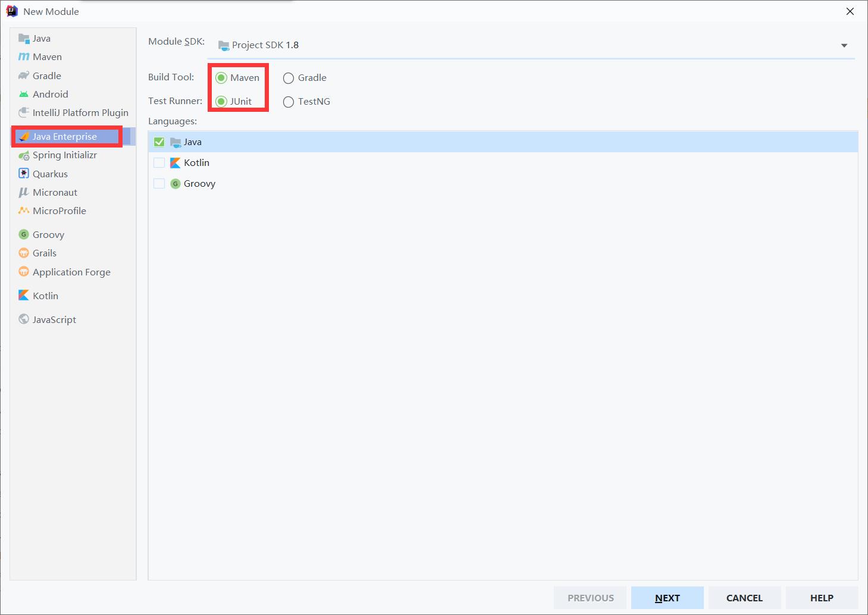Click the Groovy icon in sidebar

24,234
